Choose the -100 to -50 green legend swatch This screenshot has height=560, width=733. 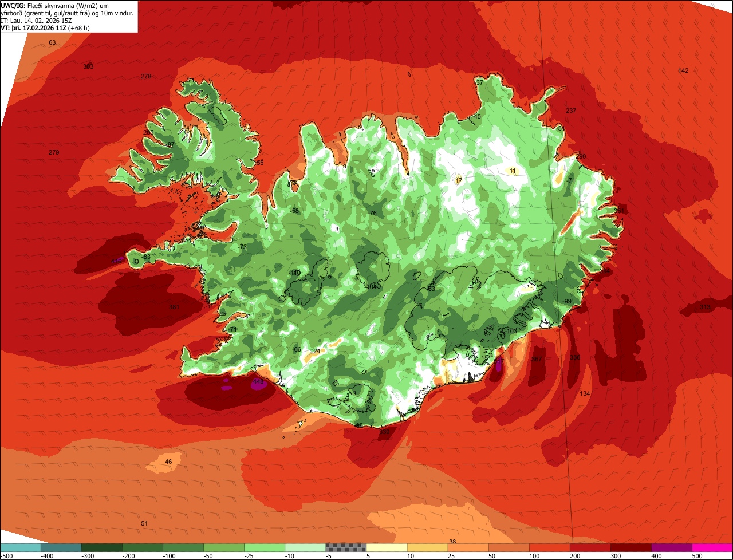coord(183,547)
